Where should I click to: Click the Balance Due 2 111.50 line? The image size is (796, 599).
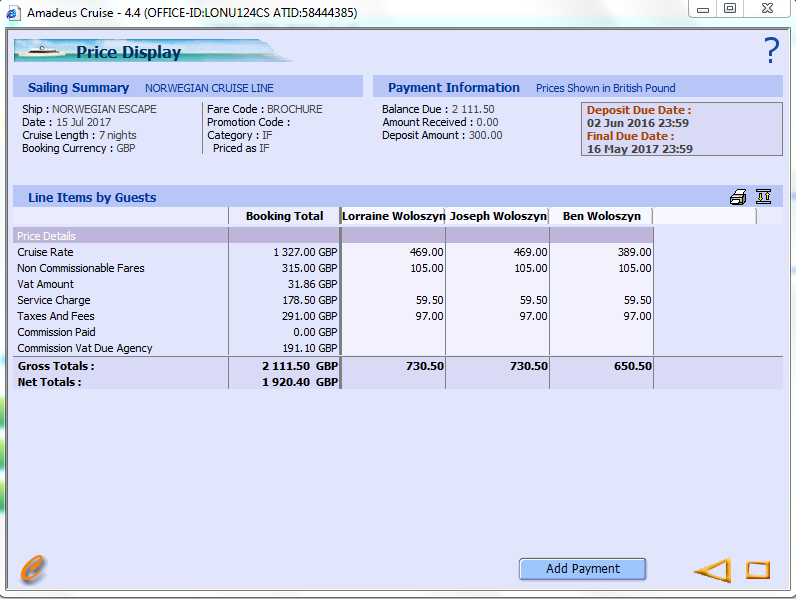[438, 109]
